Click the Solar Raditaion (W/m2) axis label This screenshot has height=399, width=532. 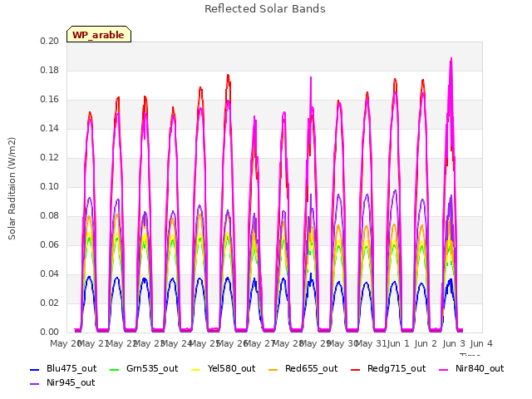coord(12,189)
